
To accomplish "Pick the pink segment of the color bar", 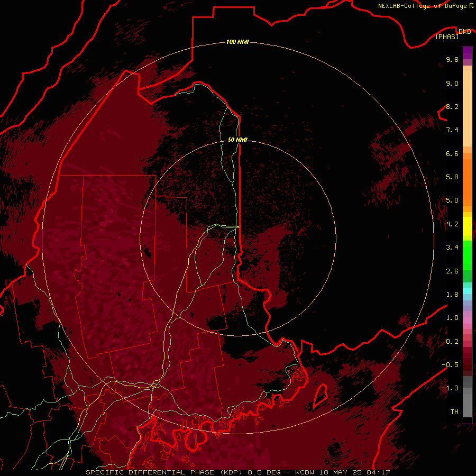I will pos(467,321).
